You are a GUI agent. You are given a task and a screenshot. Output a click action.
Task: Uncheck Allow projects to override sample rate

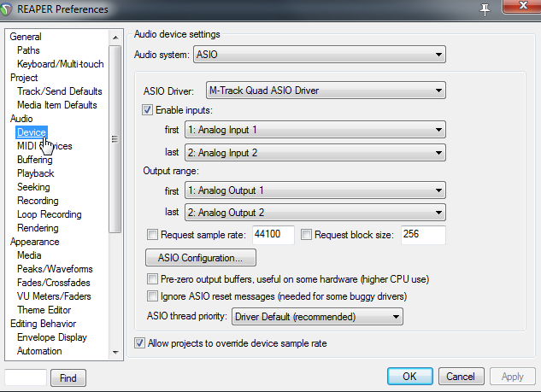140,343
